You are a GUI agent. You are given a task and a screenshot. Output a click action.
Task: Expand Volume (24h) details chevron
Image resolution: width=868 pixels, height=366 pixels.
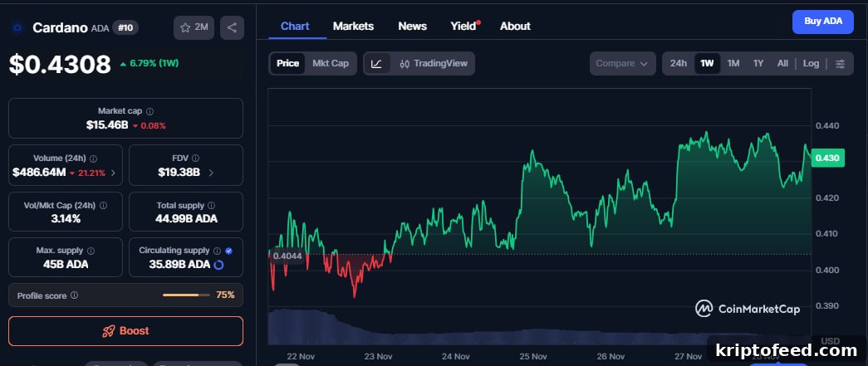[x=113, y=173]
